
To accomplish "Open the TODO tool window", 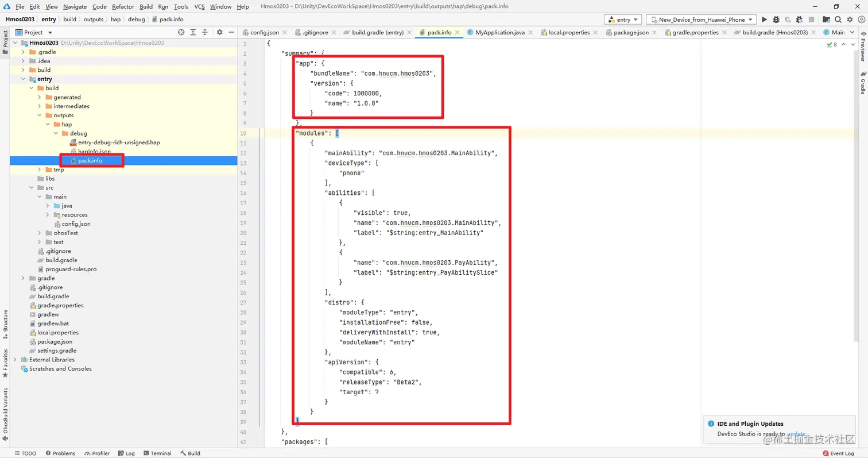I will pos(25,453).
